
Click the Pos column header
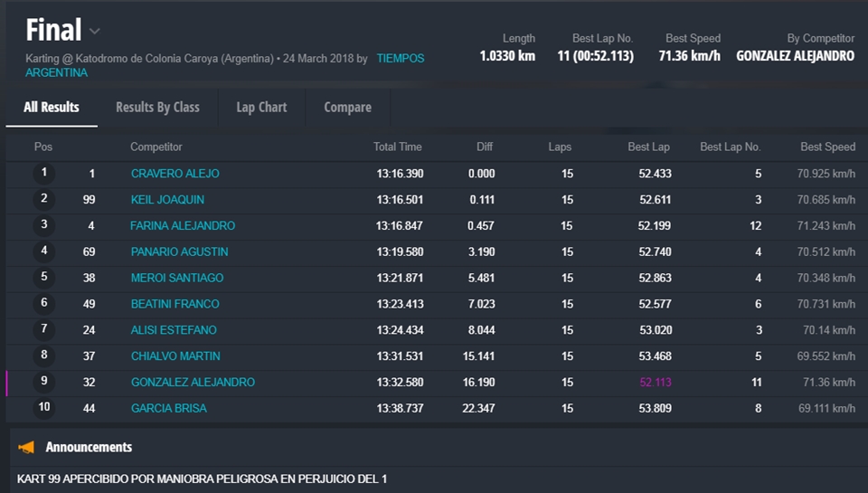click(x=43, y=147)
